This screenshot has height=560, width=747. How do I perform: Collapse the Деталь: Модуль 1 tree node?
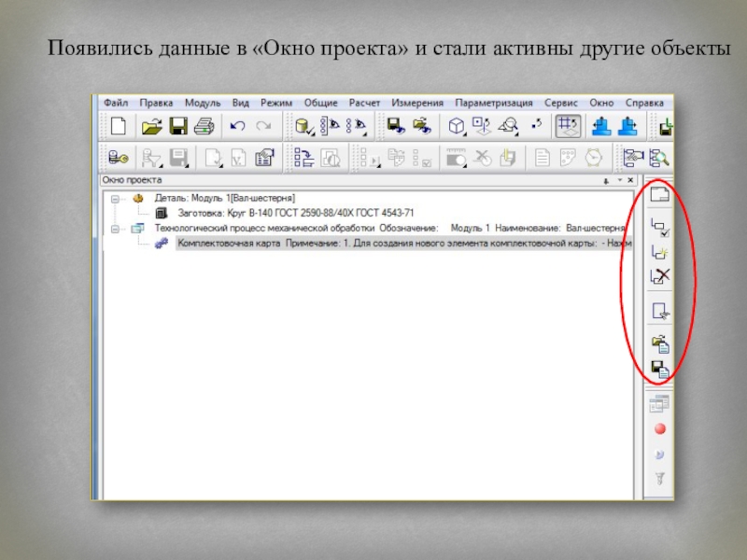116,199
